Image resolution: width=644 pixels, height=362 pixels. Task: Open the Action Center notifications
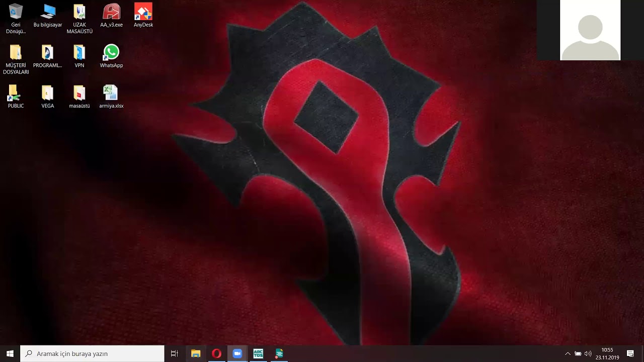click(630, 353)
